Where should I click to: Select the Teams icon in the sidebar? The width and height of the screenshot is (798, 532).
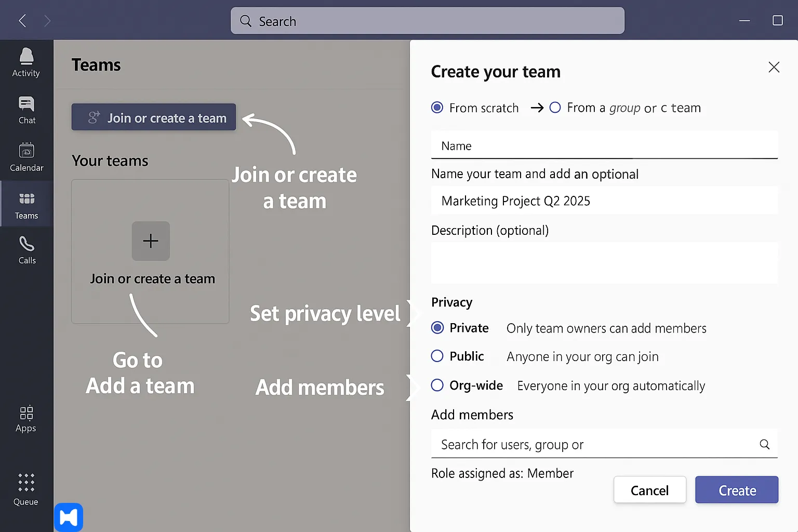pos(26,204)
